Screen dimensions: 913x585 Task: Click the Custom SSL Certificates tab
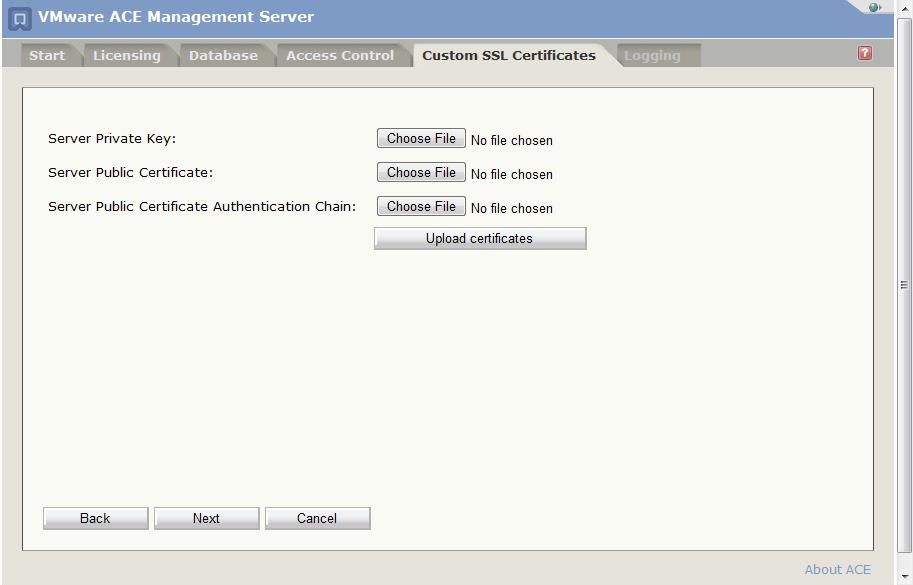coord(508,56)
